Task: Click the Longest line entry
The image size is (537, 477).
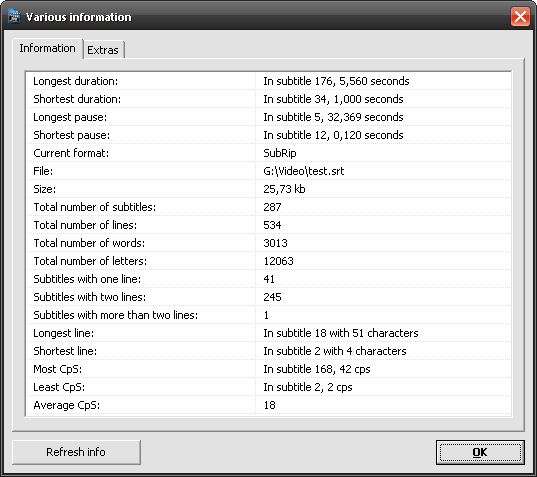Action: tap(268, 333)
